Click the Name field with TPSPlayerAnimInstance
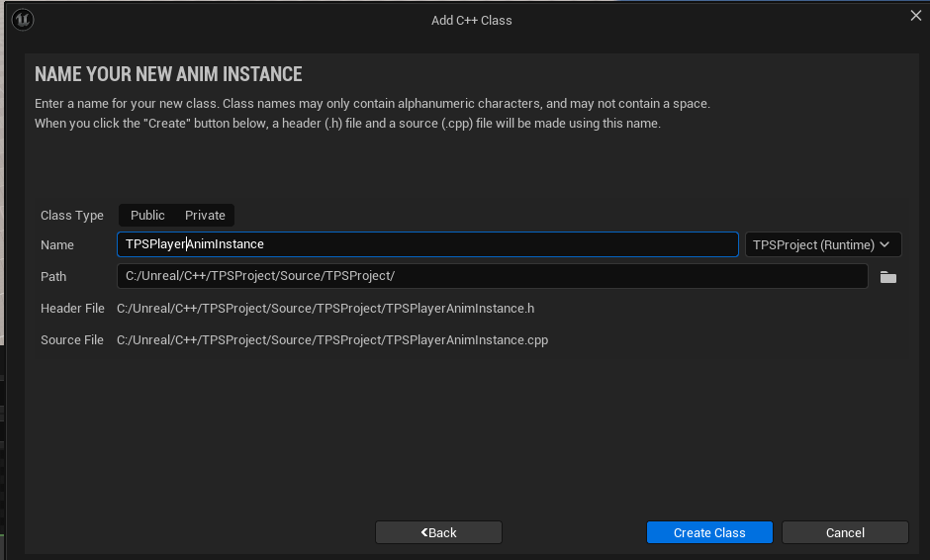Screen dimensions: 930x560 click(x=427, y=244)
